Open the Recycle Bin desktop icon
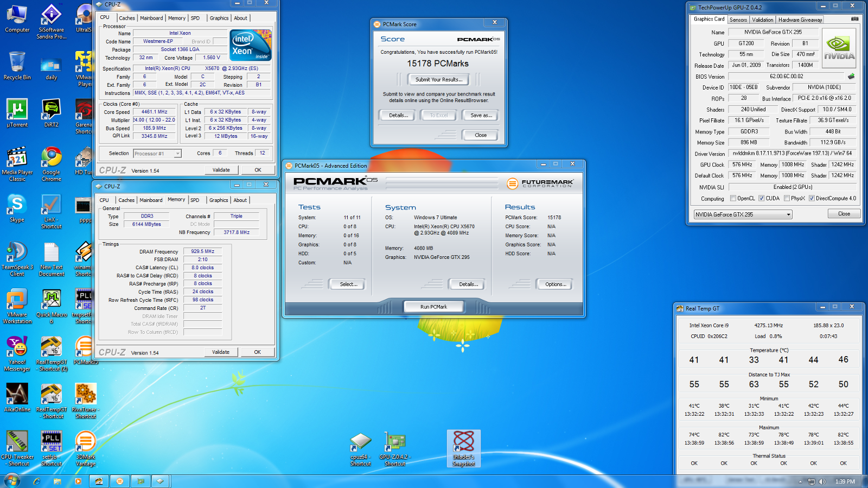 click(17, 66)
